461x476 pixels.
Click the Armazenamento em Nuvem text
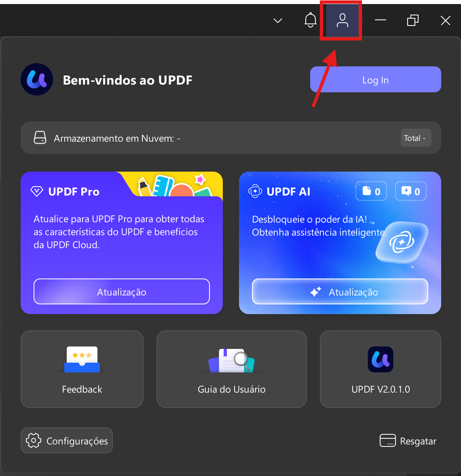[117, 138]
